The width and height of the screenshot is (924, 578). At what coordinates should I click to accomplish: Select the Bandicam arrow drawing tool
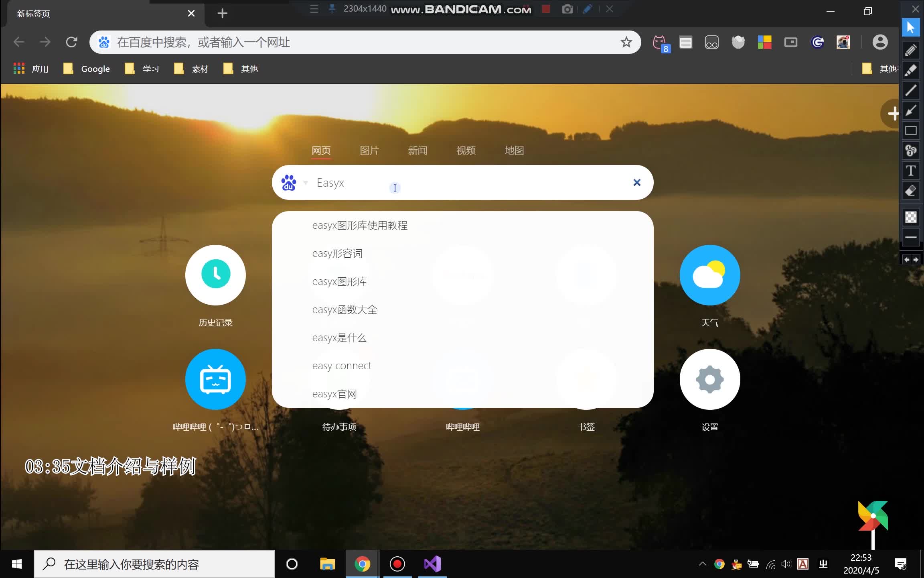(x=911, y=110)
